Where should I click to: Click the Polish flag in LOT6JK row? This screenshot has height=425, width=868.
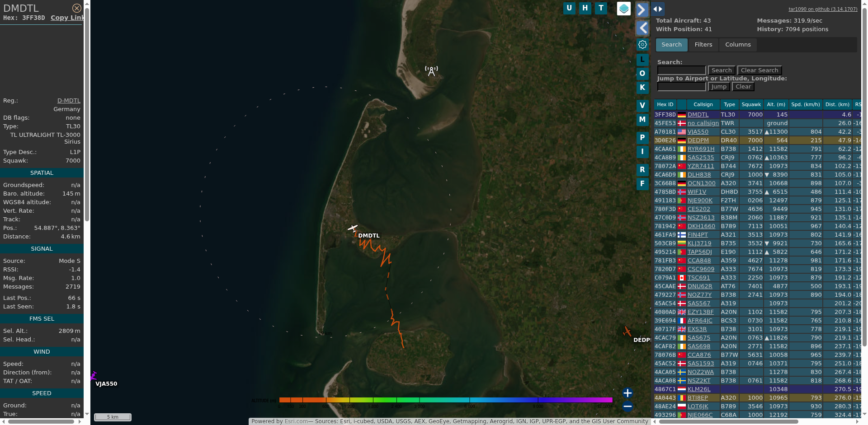(682, 406)
